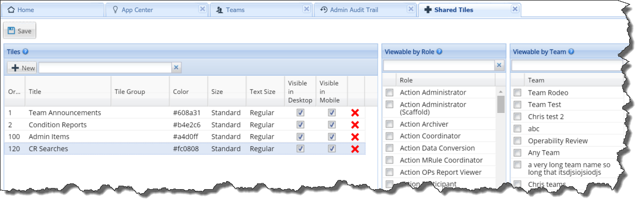Check the very long team name checkbox
644x208 pixels.
tap(517, 165)
